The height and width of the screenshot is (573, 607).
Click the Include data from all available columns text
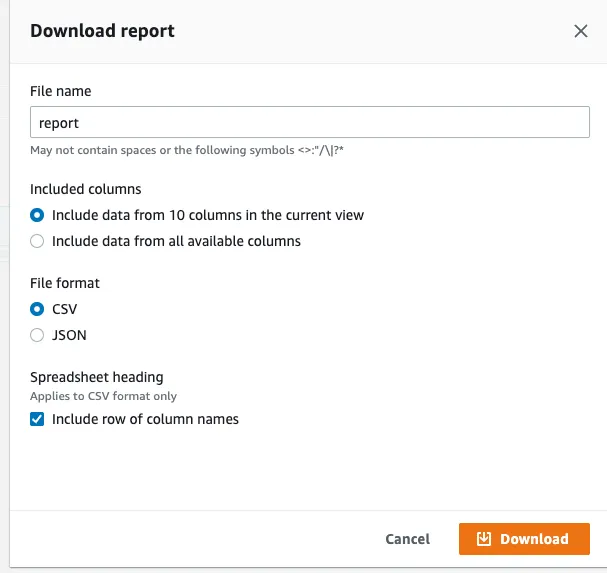[176, 241]
